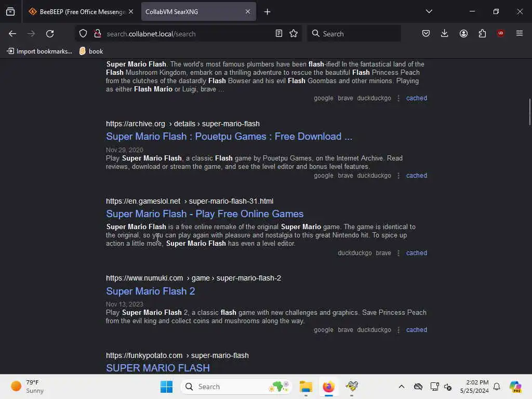
Task: Click cloud sync tray icon
Action: [x=418, y=387]
